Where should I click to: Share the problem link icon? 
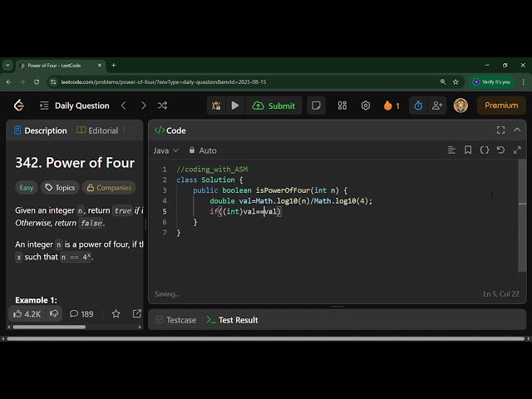tap(137, 313)
